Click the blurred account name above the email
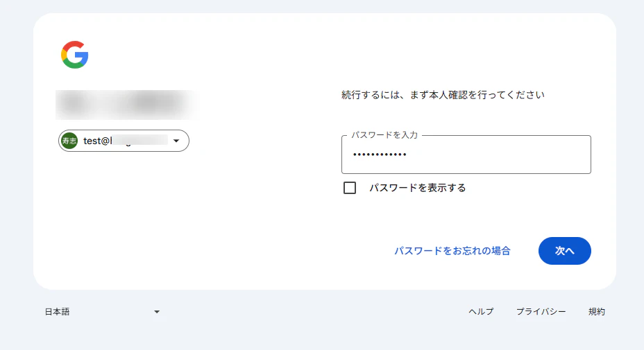Image resolution: width=644 pixels, height=350 pixels. (x=127, y=105)
